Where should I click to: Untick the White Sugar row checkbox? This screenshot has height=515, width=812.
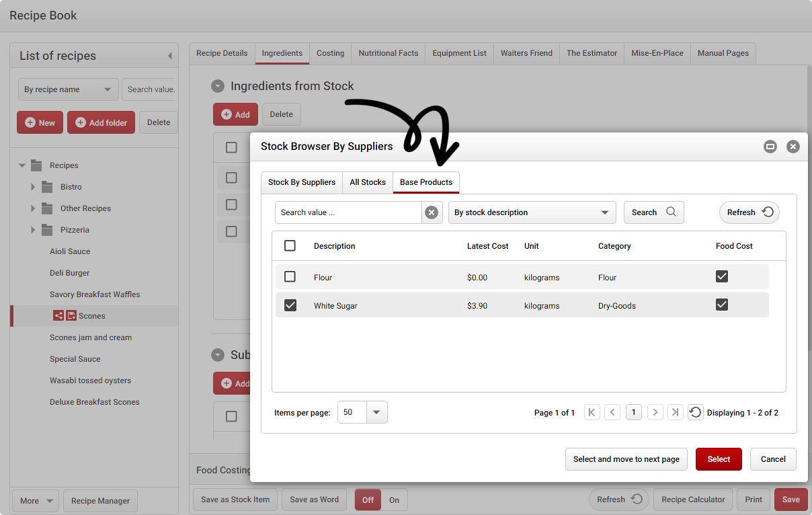290,305
